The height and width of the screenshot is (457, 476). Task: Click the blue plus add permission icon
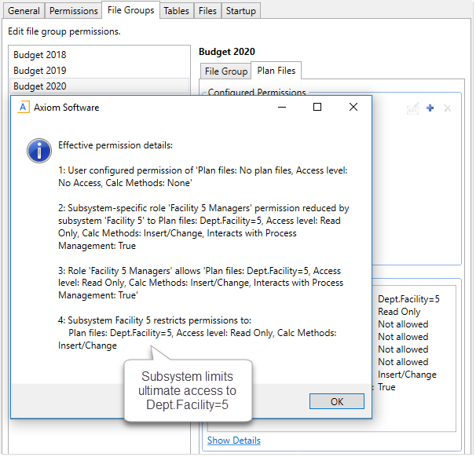click(x=430, y=108)
